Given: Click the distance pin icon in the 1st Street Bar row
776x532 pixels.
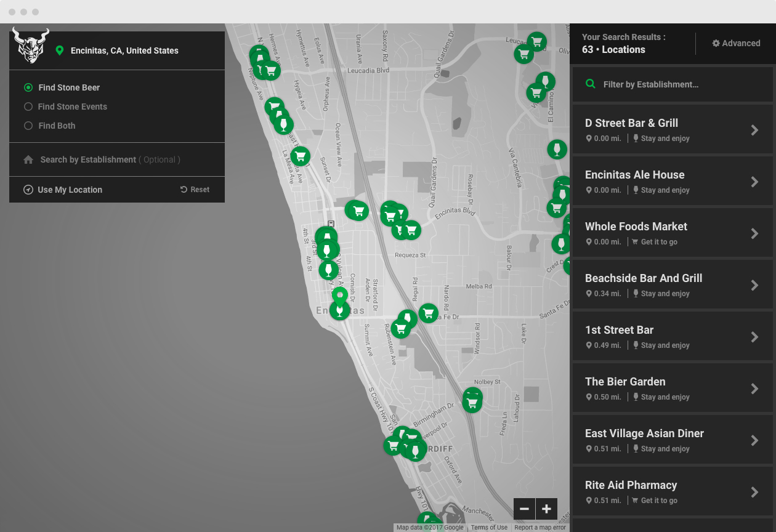Looking at the screenshot, I should point(589,345).
